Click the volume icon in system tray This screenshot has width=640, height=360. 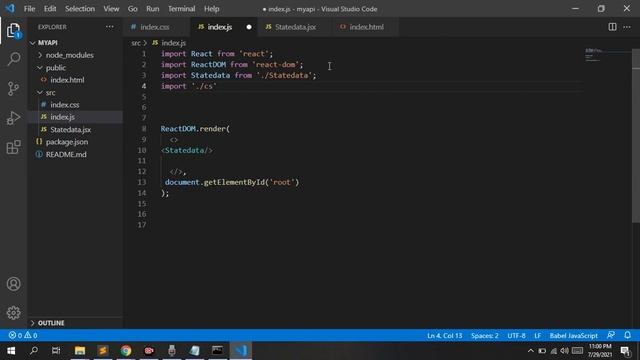[564, 351]
